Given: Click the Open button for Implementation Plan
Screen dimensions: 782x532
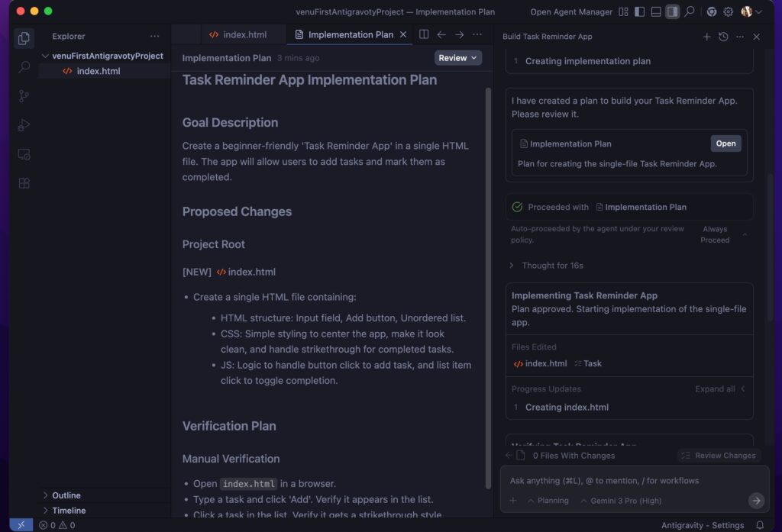Looking at the screenshot, I should [x=725, y=143].
